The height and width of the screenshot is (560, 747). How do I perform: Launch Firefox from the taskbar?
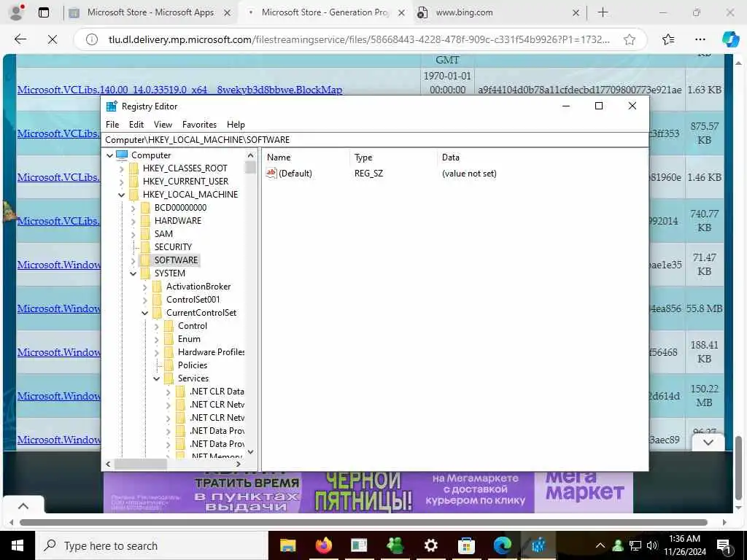coord(323,545)
